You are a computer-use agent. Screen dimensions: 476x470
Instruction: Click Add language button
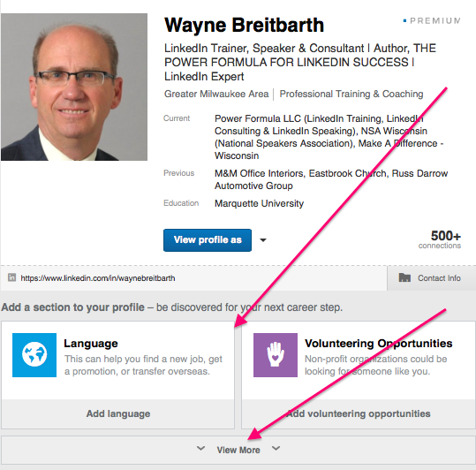[x=118, y=413]
